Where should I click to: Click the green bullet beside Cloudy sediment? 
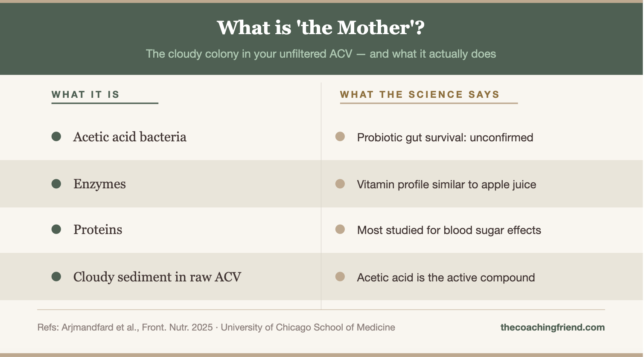[x=56, y=277]
